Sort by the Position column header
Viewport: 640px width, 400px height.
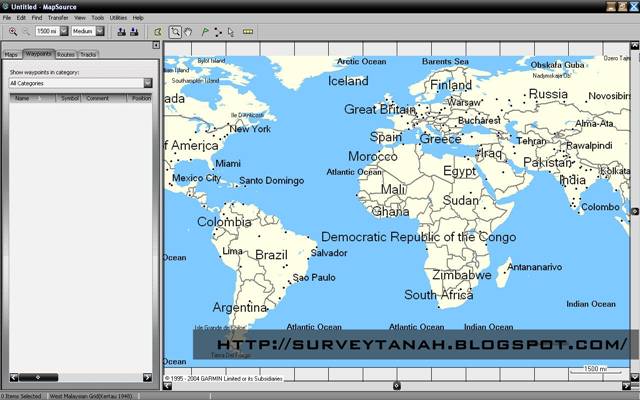click(140, 98)
